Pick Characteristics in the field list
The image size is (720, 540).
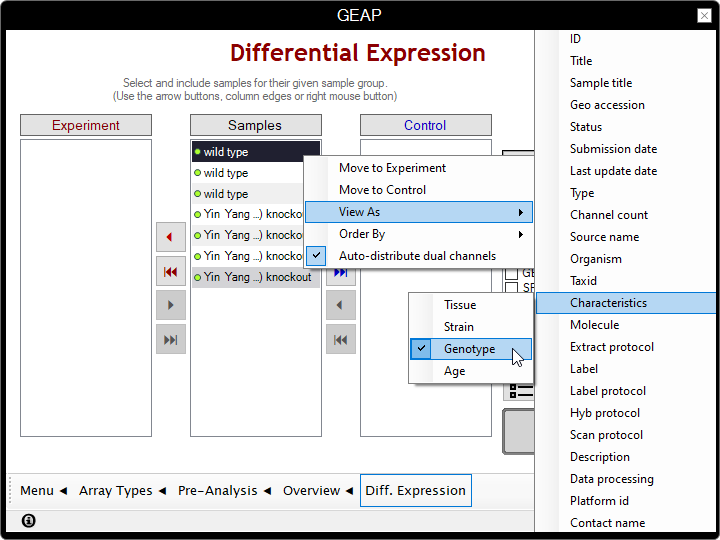[x=608, y=303]
